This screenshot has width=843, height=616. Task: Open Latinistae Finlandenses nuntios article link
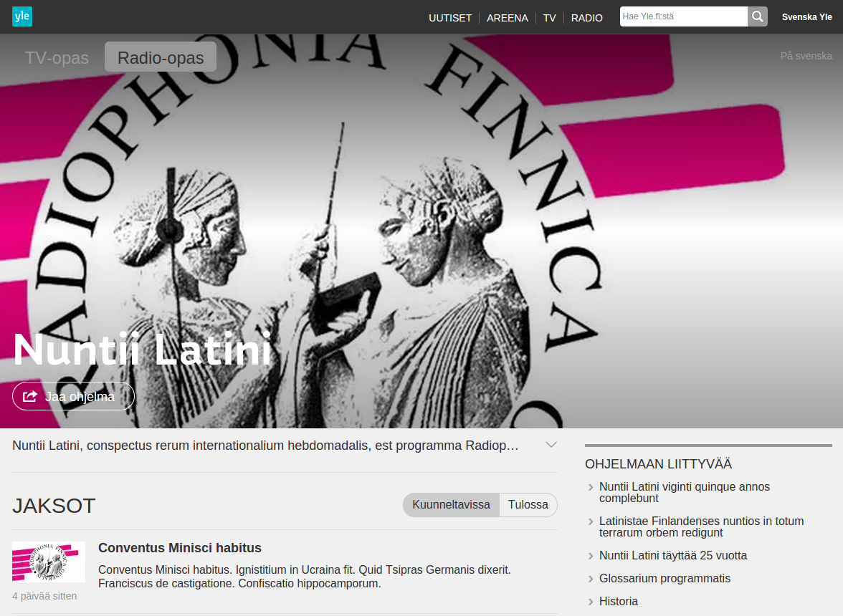(x=701, y=527)
